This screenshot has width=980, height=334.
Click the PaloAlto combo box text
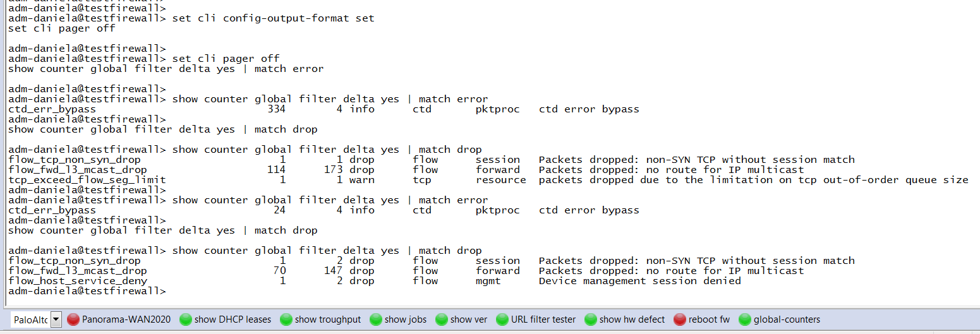(30, 319)
